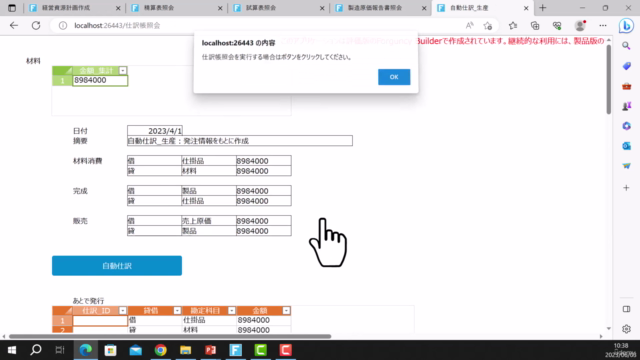640x360 pixels.
Task: Click the 売上原価 cell in 販売
Action: pyautogui.click(x=209, y=221)
